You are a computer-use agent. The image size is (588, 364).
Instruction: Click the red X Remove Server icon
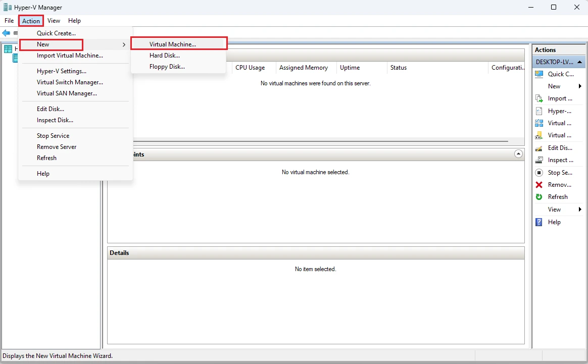point(539,185)
